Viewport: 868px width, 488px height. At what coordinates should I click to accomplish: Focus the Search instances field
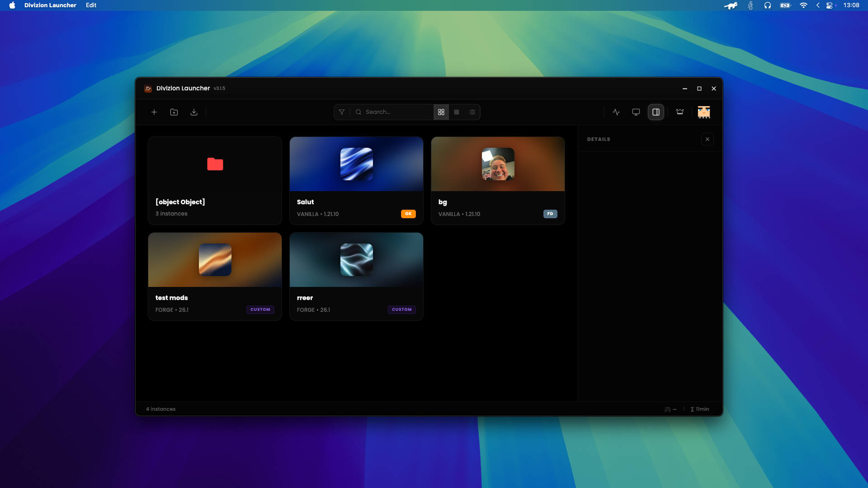point(392,112)
